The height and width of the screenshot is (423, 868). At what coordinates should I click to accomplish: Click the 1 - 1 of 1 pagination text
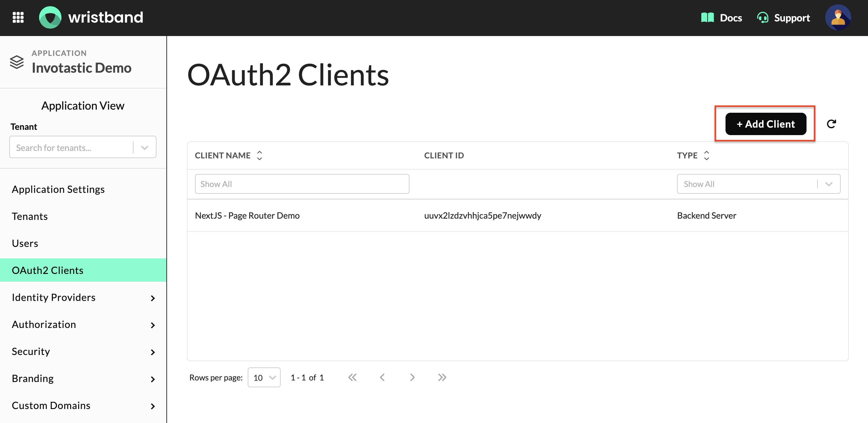307,377
